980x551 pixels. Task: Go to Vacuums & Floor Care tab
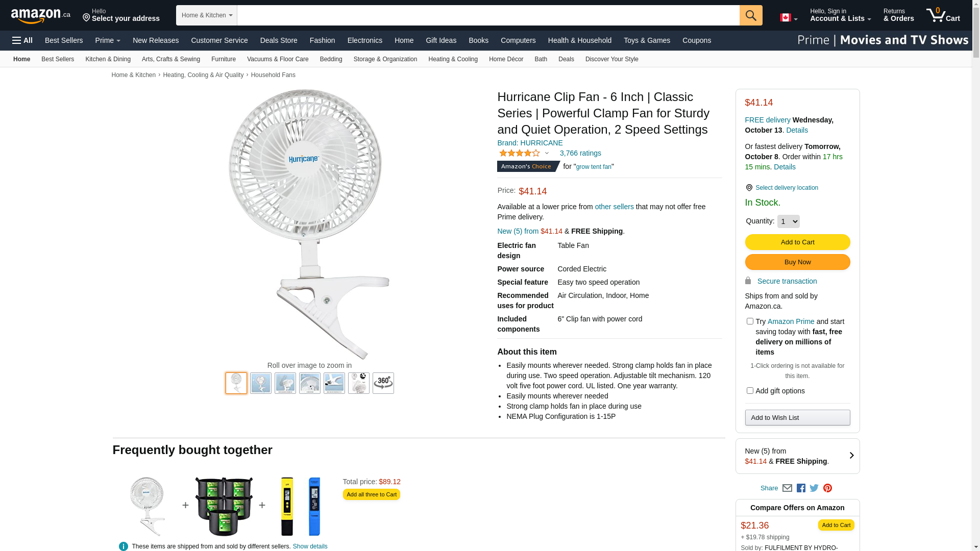(278, 59)
